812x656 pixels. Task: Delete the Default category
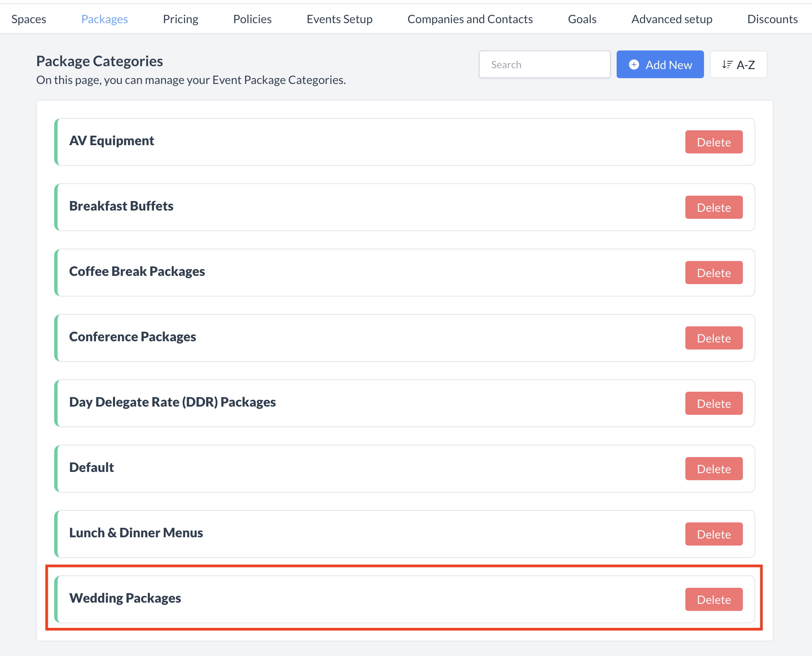click(714, 469)
